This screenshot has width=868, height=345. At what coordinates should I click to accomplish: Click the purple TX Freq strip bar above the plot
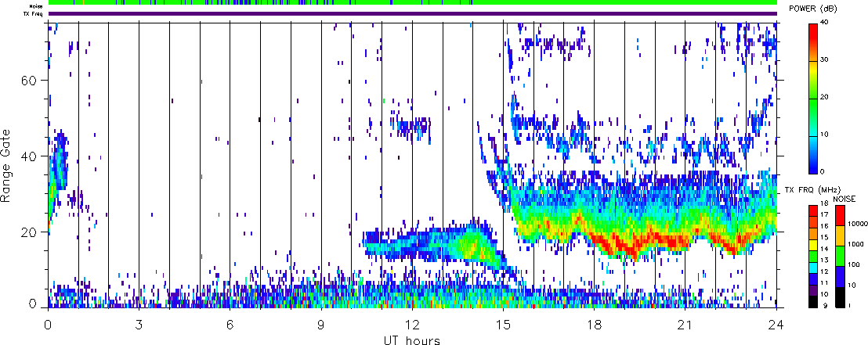tap(413, 13)
